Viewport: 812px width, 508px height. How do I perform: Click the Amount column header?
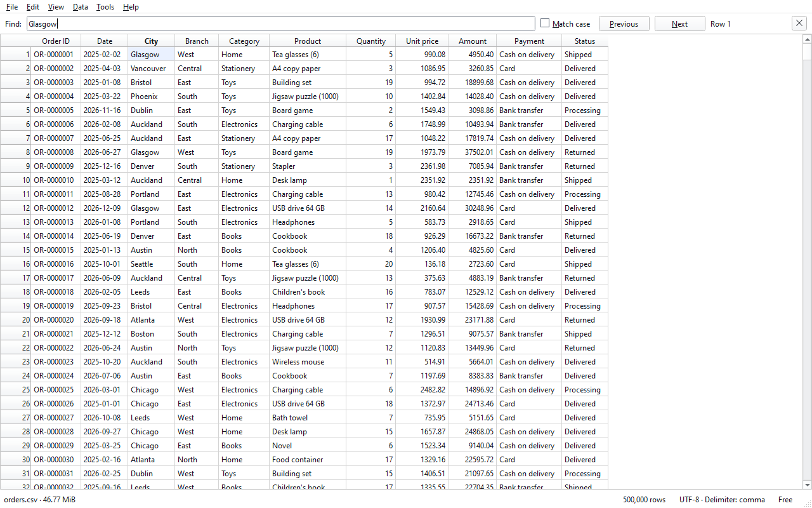pos(473,41)
